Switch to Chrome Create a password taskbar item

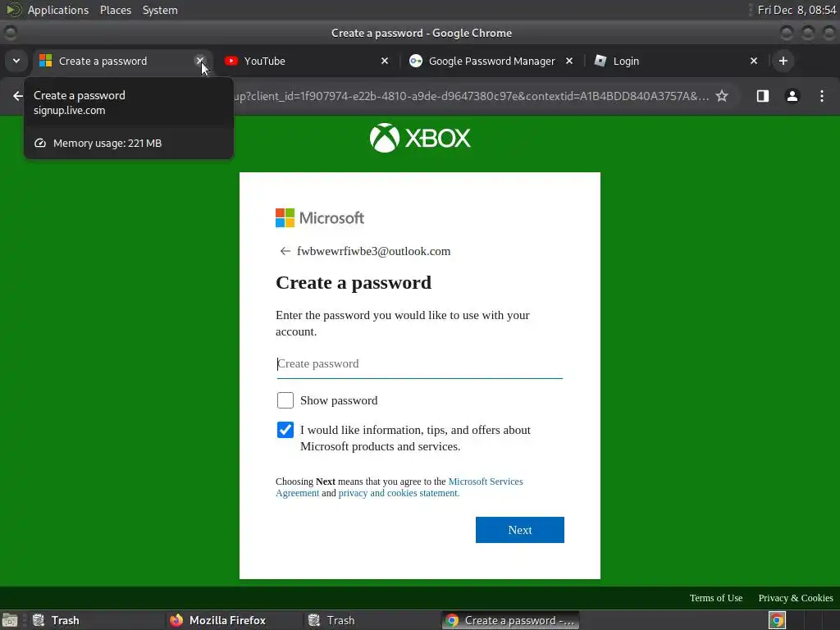[x=510, y=620]
